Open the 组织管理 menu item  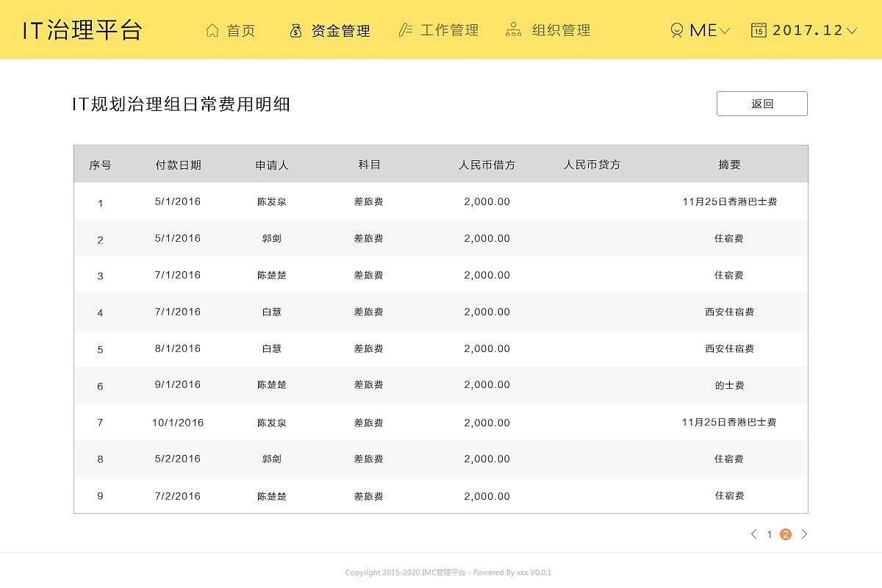pyautogui.click(x=561, y=30)
